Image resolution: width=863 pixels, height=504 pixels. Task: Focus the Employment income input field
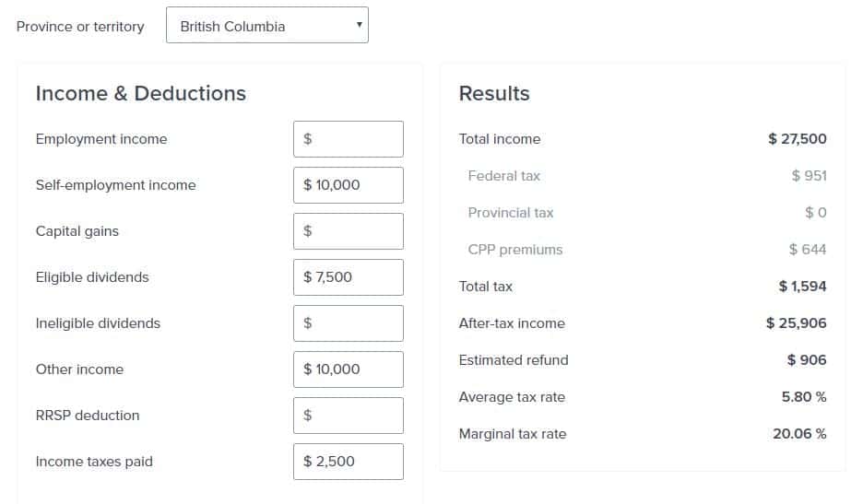click(348, 139)
